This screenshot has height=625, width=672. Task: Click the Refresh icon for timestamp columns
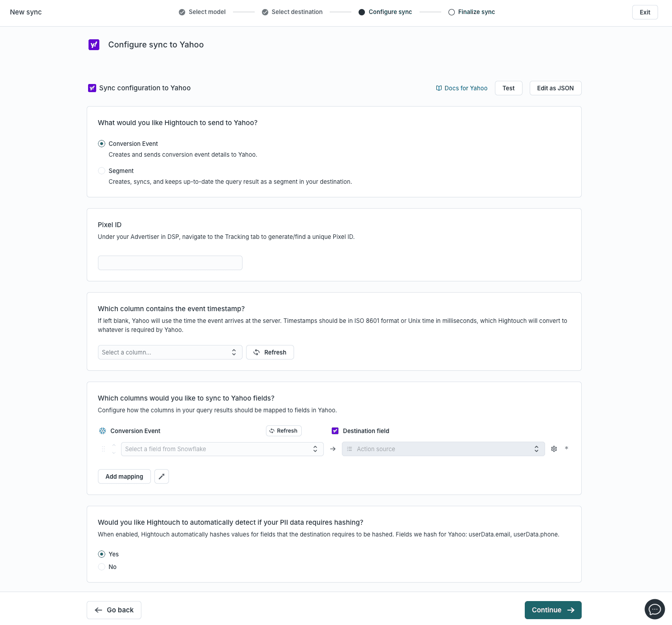[256, 352]
